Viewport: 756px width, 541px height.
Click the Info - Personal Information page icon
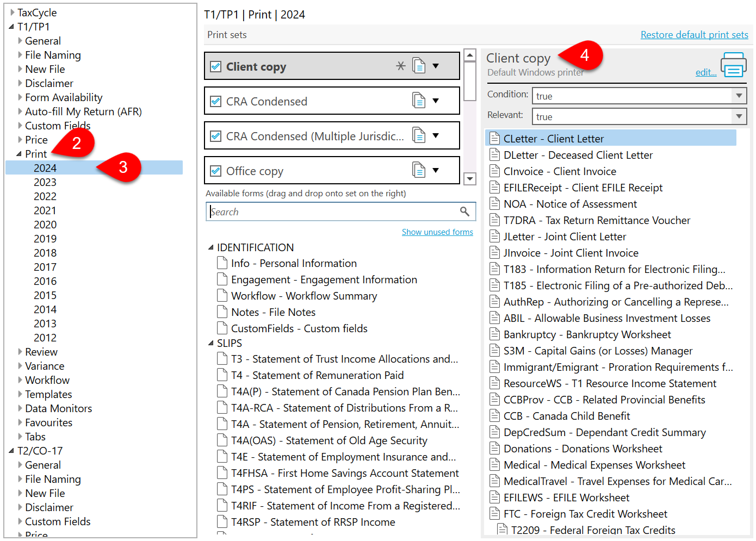(222, 263)
